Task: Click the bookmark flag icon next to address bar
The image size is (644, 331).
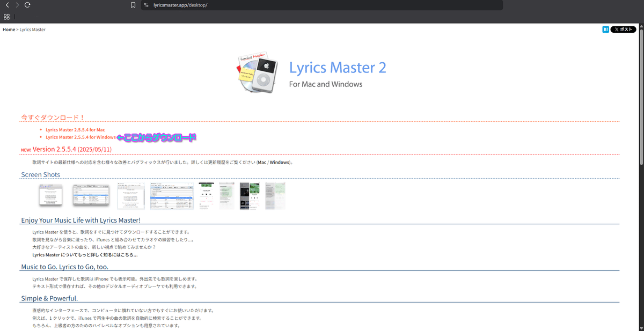Action: pyautogui.click(x=133, y=5)
